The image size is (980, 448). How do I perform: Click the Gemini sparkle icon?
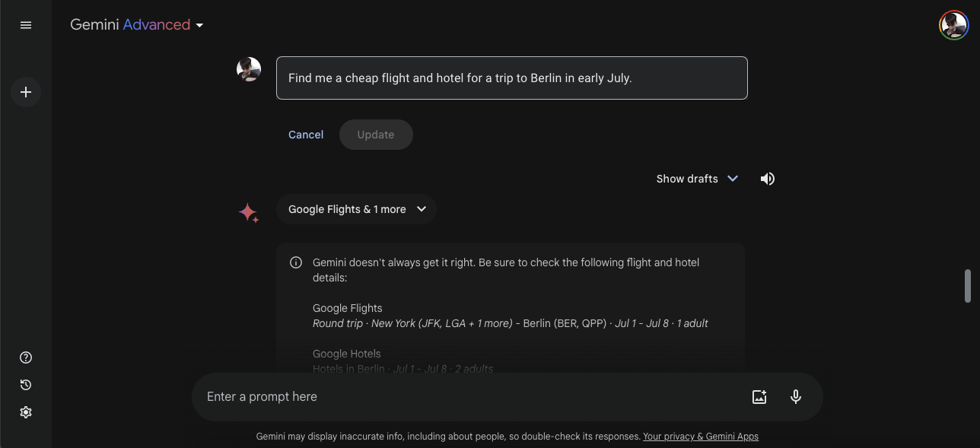248,212
